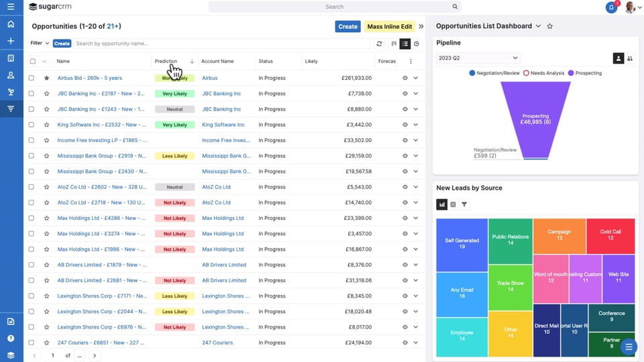Star the AtoZ Co Ltd £2602 opportunity

coord(46,187)
